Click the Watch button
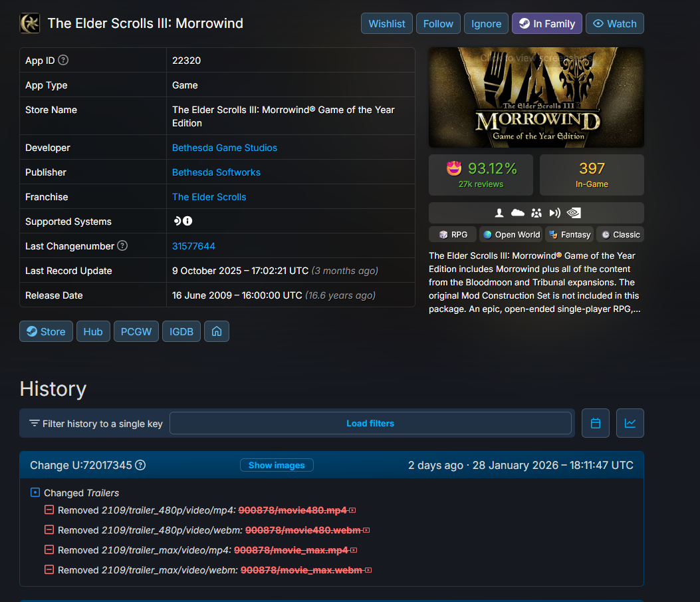This screenshot has height=602, width=700. click(x=615, y=24)
